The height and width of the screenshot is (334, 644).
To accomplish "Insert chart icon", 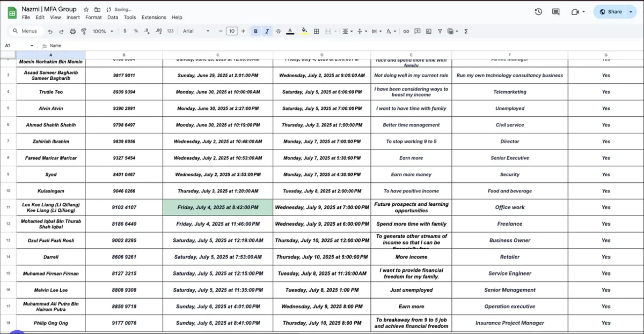I will click(428, 31).
